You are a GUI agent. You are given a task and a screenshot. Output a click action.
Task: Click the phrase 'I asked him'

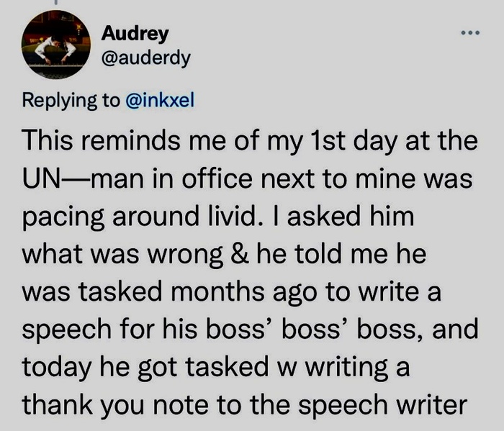[350, 216]
